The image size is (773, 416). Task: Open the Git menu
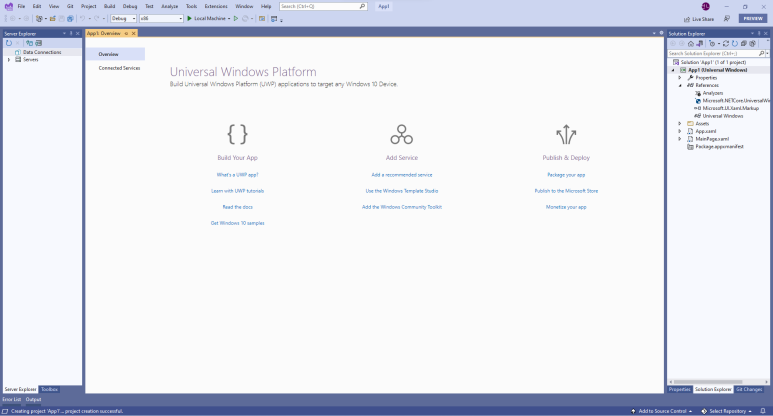(70, 6)
